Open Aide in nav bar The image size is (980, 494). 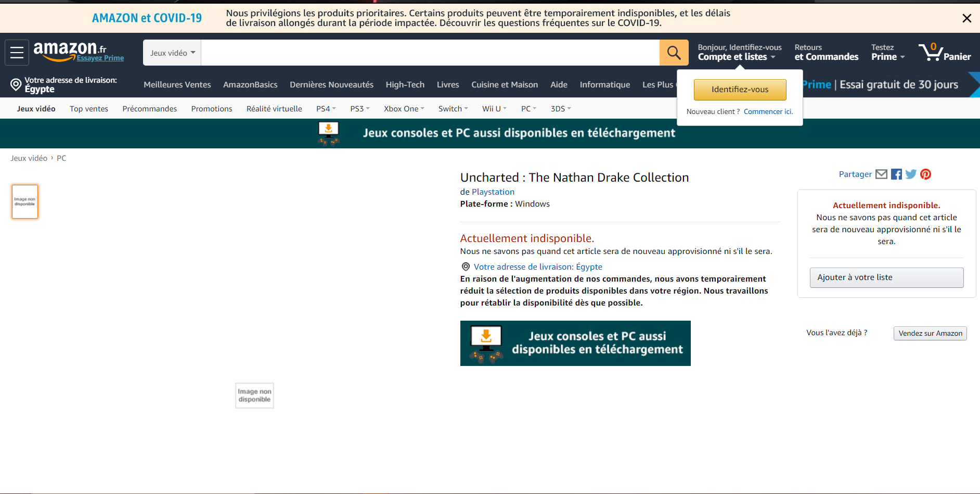(559, 85)
